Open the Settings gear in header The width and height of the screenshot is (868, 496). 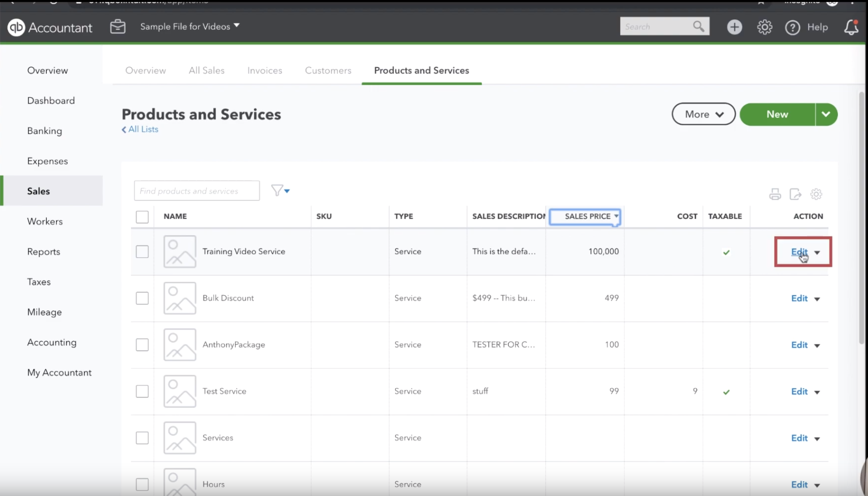point(764,27)
